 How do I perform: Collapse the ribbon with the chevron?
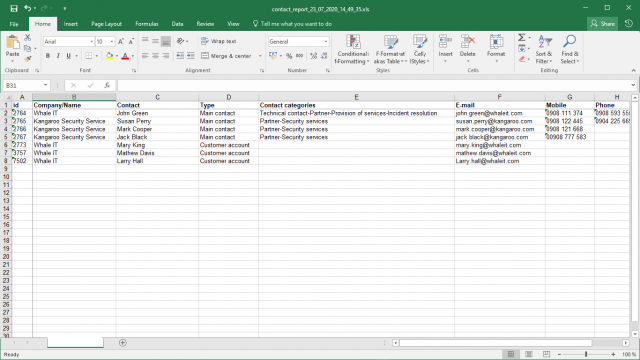click(633, 71)
